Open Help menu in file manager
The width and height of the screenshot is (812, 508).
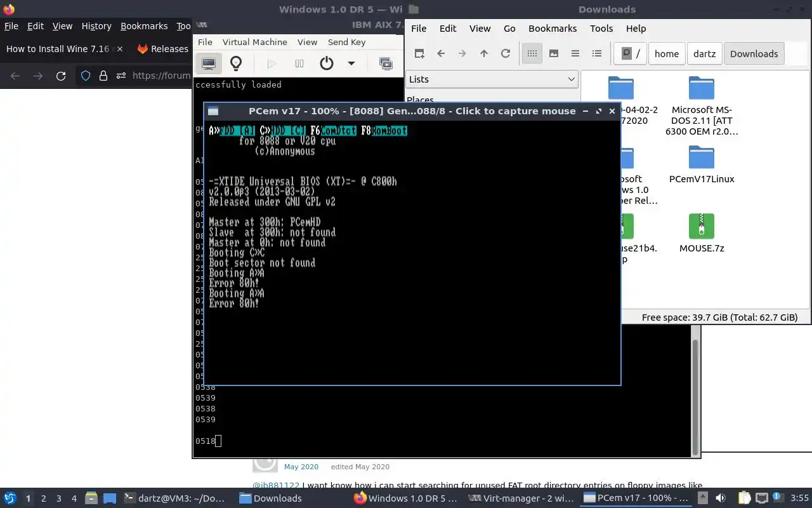pos(636,29)
